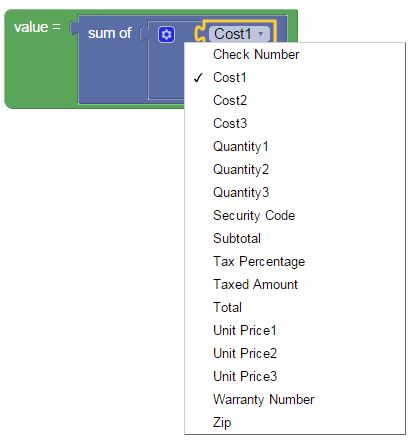Pick Unit Price1 from the list
The height and width of the screenshot is (446, 419).
tap(295, 330)
